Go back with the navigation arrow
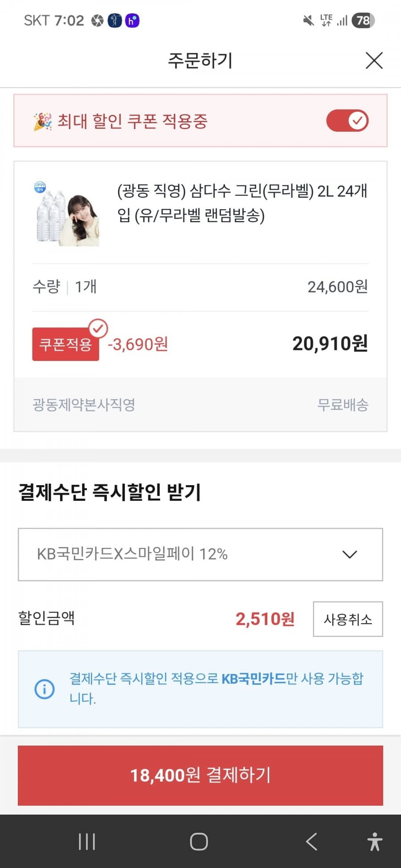Image resolution: width=401 pixels, height=868 pixels. point(311,842)
